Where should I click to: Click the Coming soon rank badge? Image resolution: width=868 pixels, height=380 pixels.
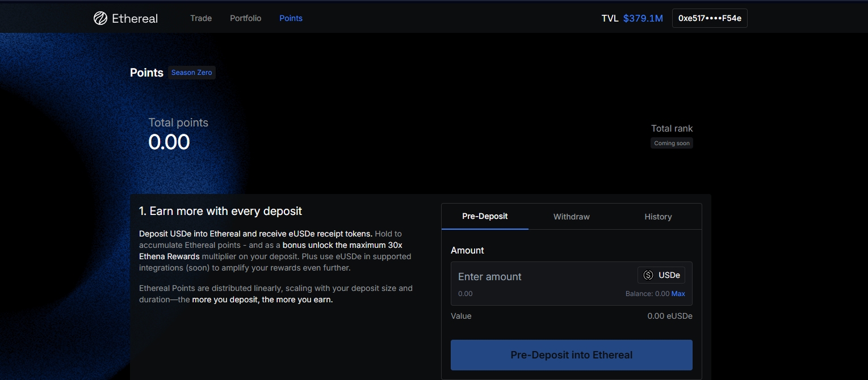point(672,143)
